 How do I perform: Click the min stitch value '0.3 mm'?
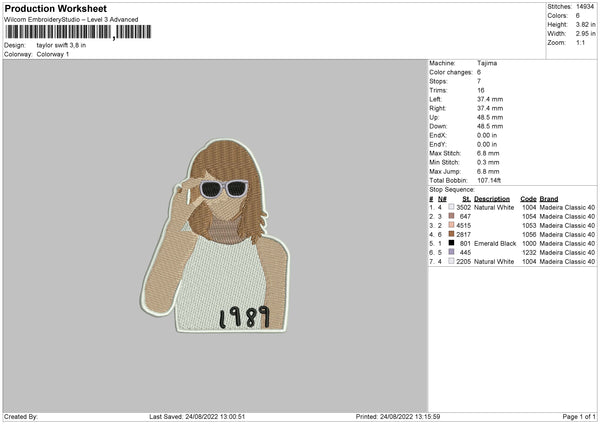[488, 162]
